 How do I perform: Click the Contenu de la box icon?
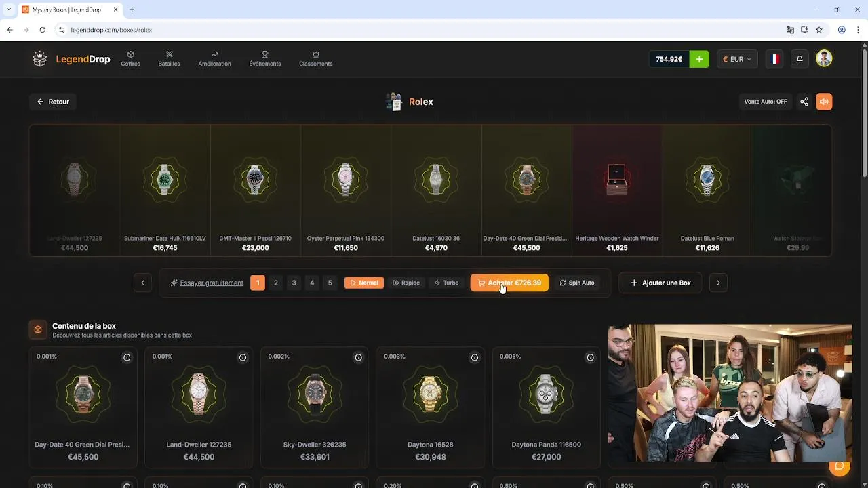(x=38, y=329)
